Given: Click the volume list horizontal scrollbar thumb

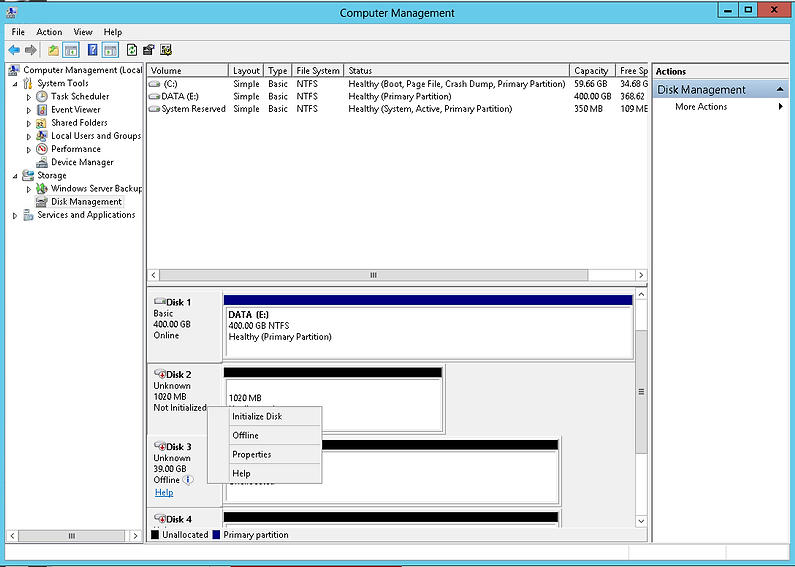Looking at the screenshot, I should tap(374, 275).
